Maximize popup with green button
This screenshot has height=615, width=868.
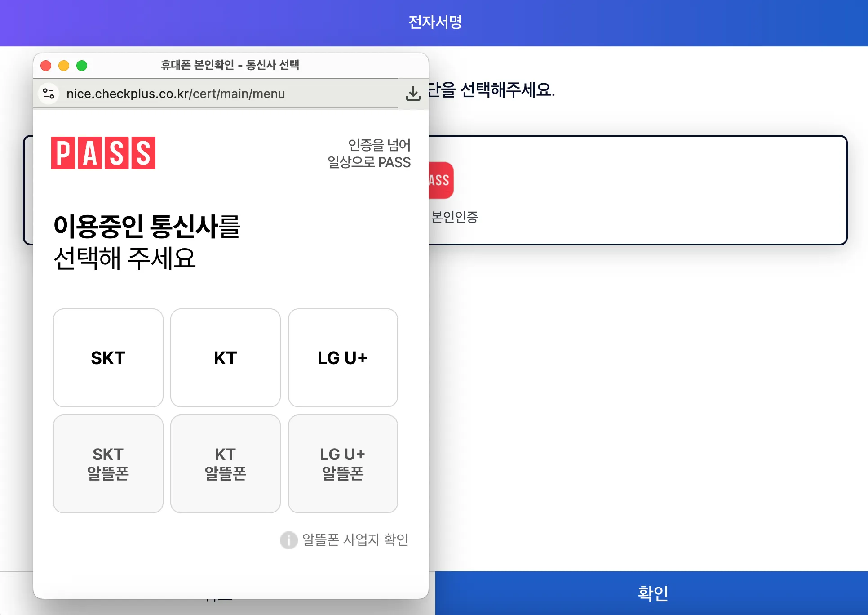coord(82,66)
